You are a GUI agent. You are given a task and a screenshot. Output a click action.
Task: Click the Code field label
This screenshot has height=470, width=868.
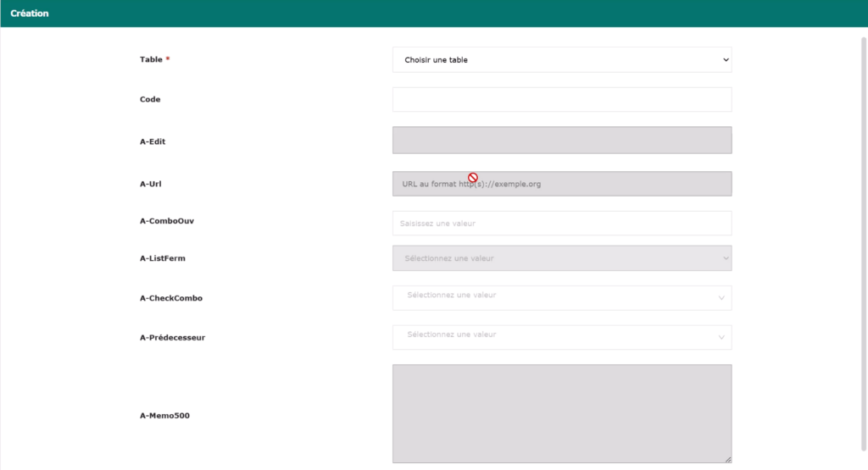pyautogui.click(x=150, y=100)
